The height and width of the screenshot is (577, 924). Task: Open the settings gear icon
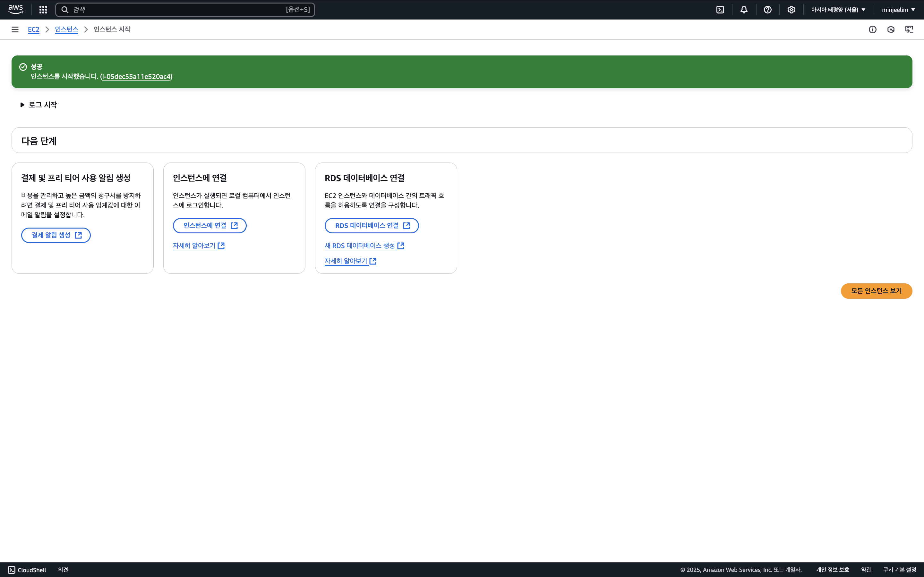pyautogui.click(x=791, y=10)
